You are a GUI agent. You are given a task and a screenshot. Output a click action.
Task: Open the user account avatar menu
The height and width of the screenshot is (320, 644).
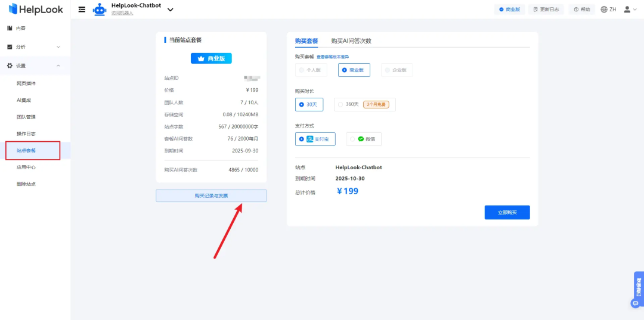(x=630, y=10)
